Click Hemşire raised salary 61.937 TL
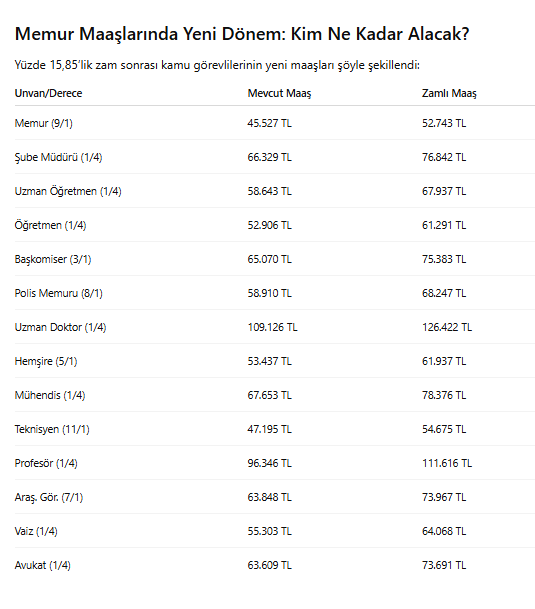Viewport: 535px width, 609px height. pyautogui.click(x=444, y=361)
